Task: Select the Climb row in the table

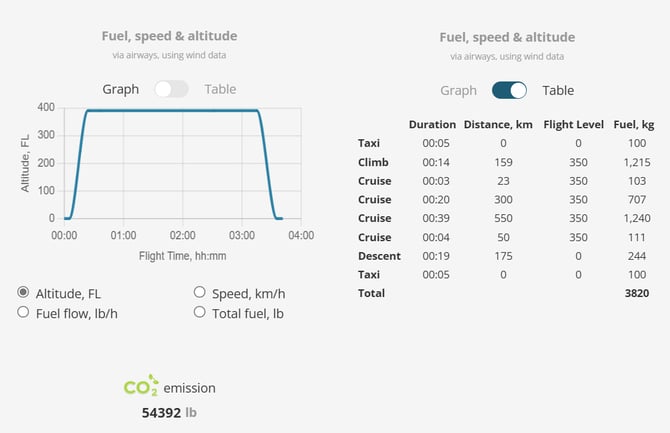Action: tap(504, 162)
